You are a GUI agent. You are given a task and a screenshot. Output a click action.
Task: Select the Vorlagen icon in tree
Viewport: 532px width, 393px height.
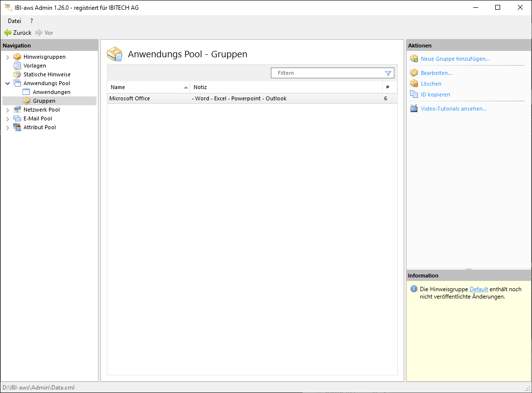click(x=17, y=66)
